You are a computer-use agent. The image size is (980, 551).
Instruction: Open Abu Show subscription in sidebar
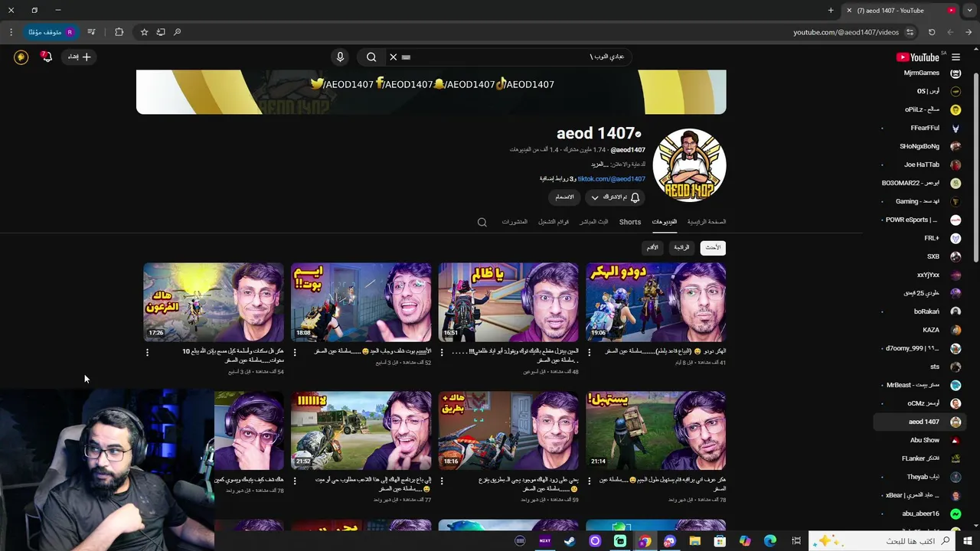pyautogui.click(x=922, y=440)
